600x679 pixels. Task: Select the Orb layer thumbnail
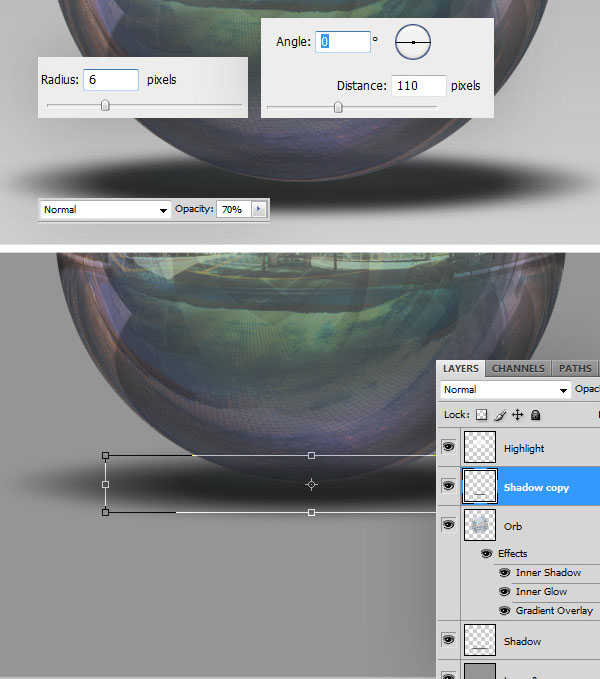480,525
